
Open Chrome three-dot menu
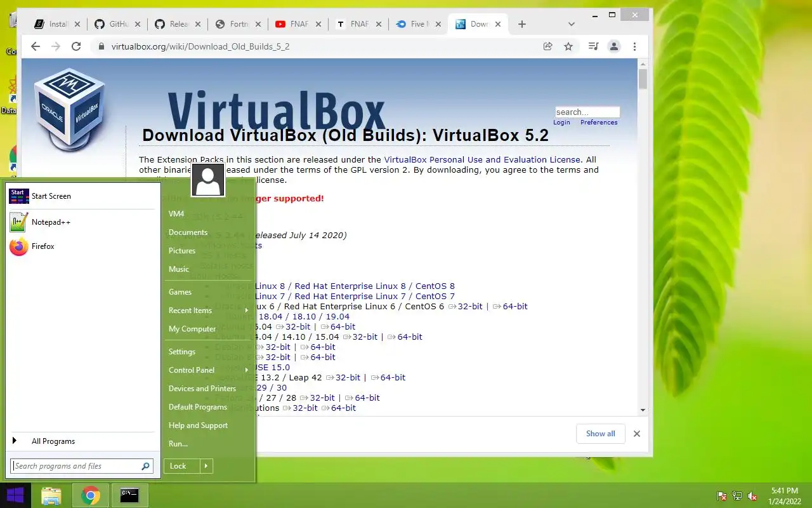point(634,46)
